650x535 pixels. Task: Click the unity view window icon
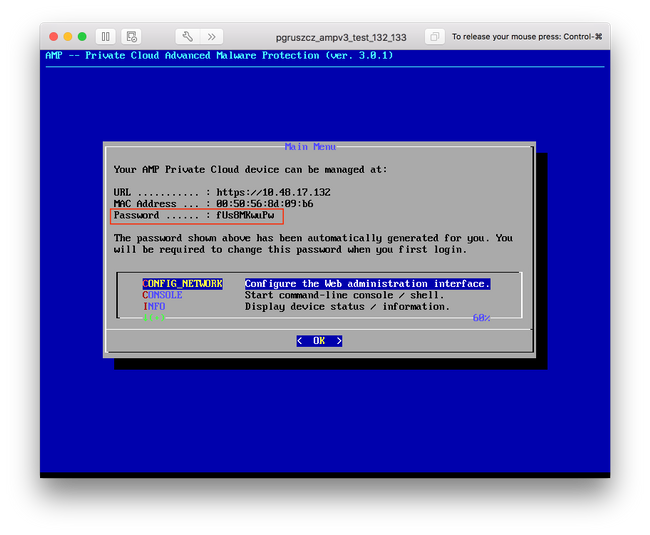[434, 37]
